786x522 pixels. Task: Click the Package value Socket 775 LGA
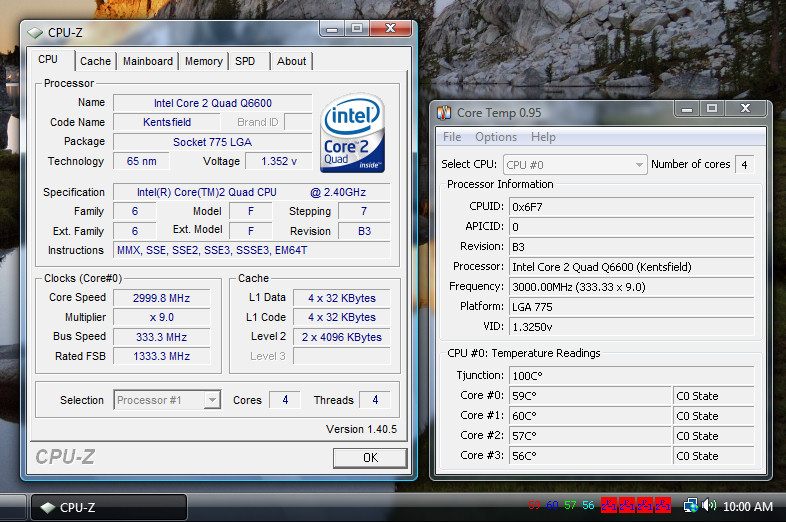pos(213,142)
